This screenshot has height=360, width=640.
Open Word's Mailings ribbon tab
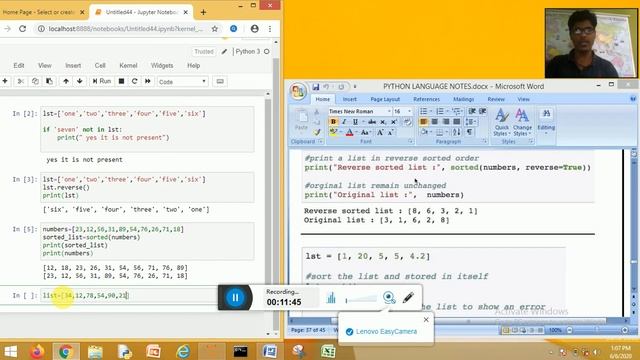click(x=463, y=99)
